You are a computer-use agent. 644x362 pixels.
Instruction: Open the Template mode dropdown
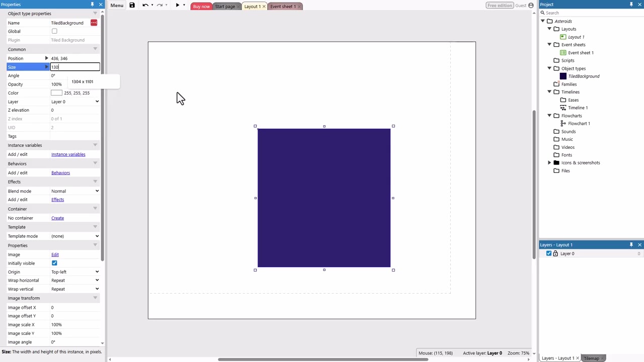[74, 236]
